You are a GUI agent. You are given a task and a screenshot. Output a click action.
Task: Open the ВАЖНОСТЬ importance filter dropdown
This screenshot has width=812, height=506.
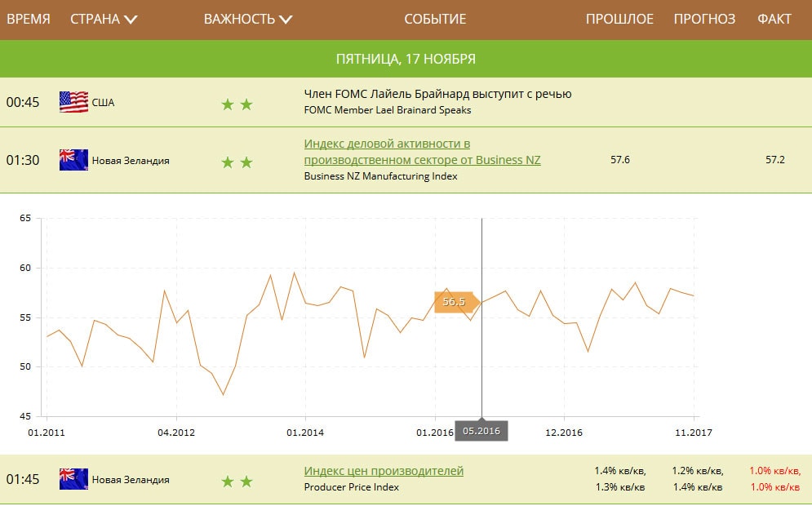(247, 19)
